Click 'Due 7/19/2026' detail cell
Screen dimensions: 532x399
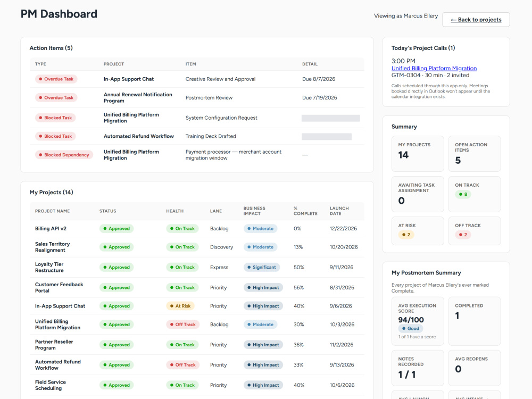pyautogui.click(x=320, y=98)
